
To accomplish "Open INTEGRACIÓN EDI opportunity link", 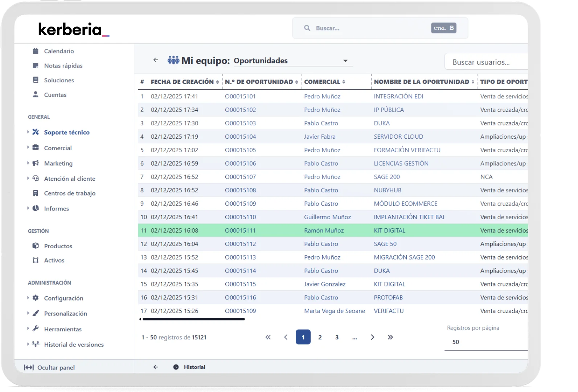I will click(398, 97).
